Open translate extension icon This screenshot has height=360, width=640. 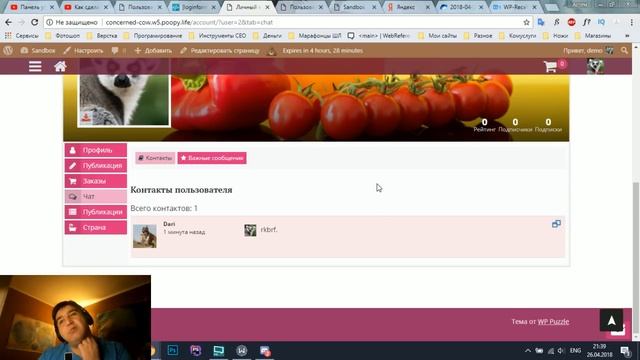(x=541, y=22)
